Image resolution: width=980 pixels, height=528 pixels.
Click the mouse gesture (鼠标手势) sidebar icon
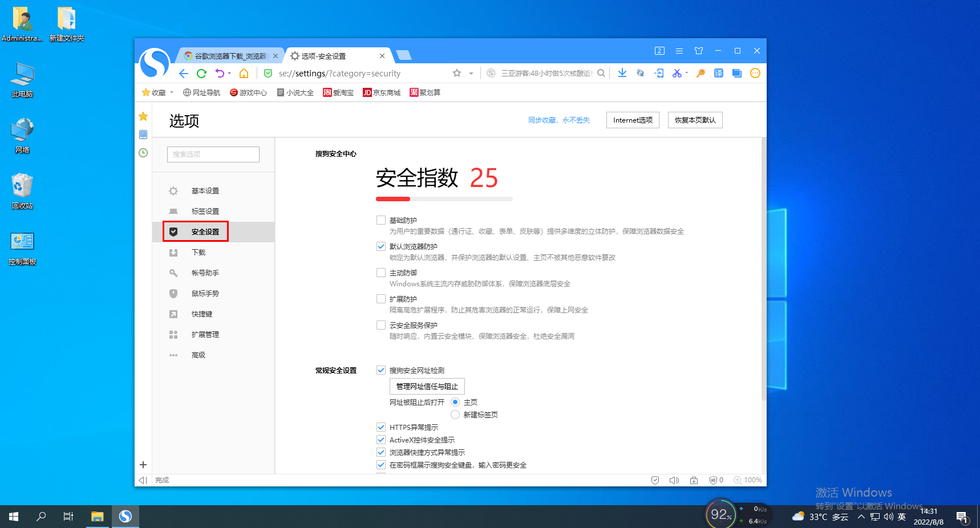[x=173, y=293]
